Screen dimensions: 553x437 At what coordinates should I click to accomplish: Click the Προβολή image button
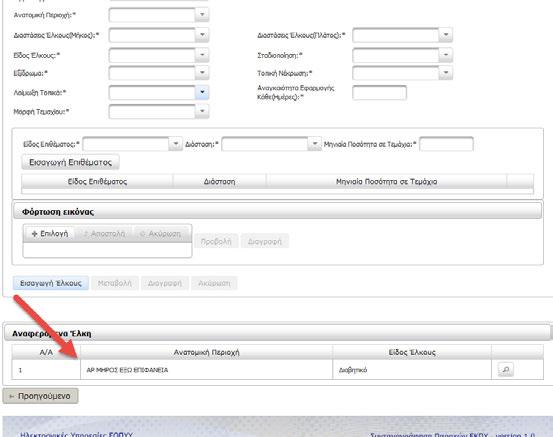coord(216,242)
